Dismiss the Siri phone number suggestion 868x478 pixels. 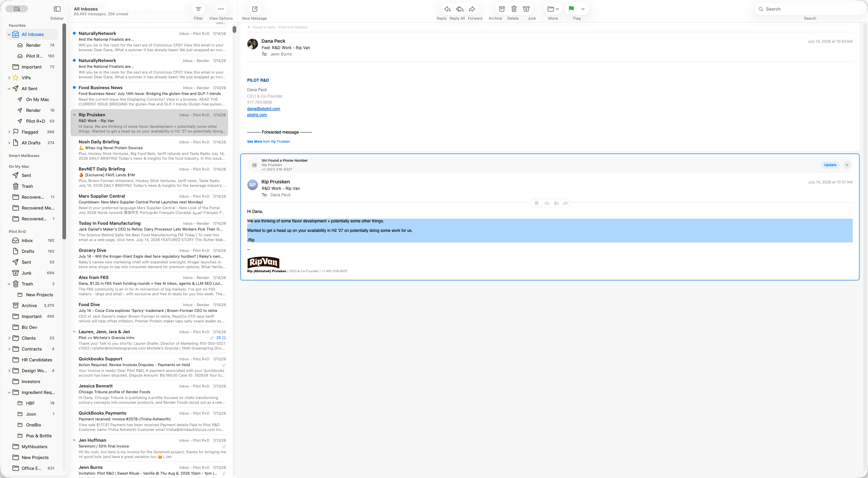(x=847, y=165)
